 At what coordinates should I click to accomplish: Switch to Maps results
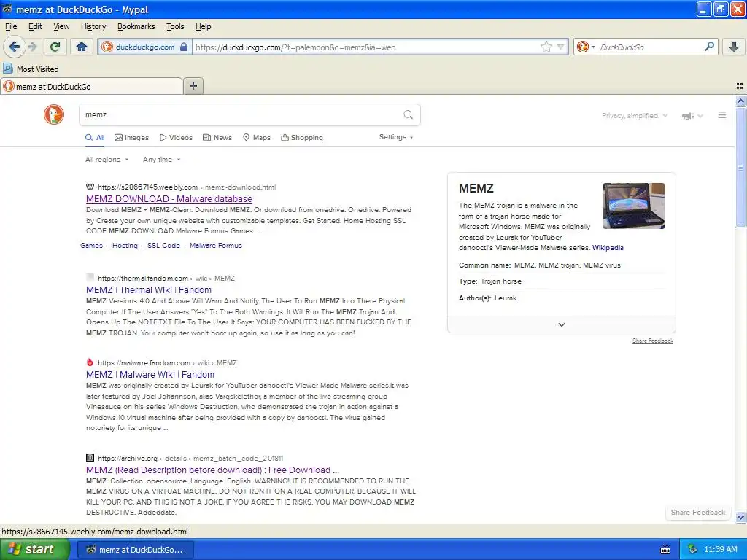point(256,138)
